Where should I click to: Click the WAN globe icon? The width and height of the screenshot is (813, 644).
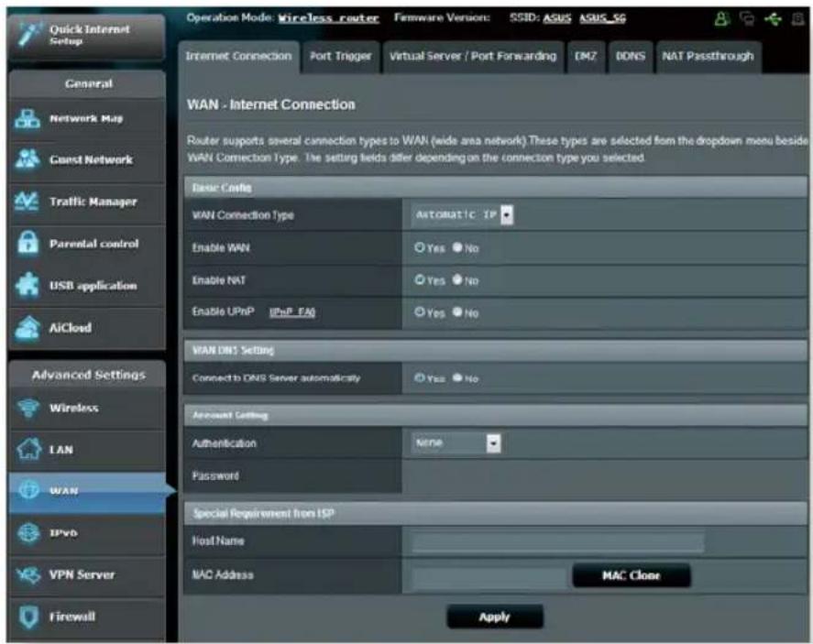point(28,489)
